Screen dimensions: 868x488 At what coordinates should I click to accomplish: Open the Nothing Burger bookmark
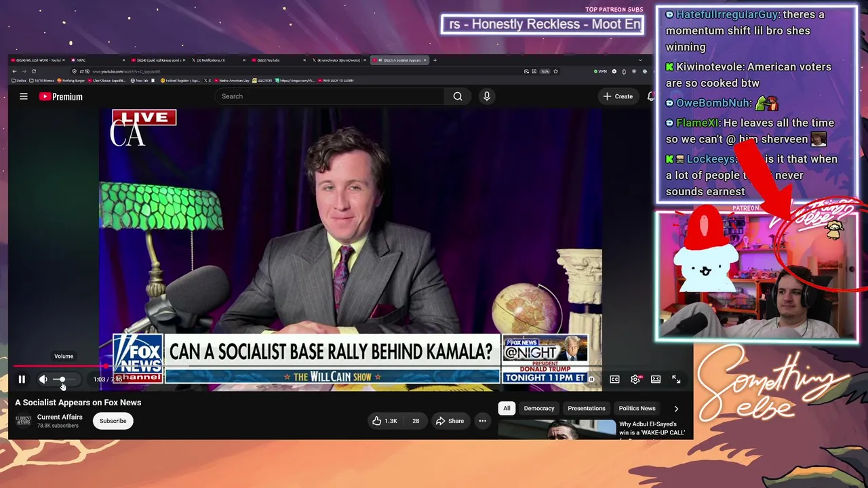click(x=71, y=81)
